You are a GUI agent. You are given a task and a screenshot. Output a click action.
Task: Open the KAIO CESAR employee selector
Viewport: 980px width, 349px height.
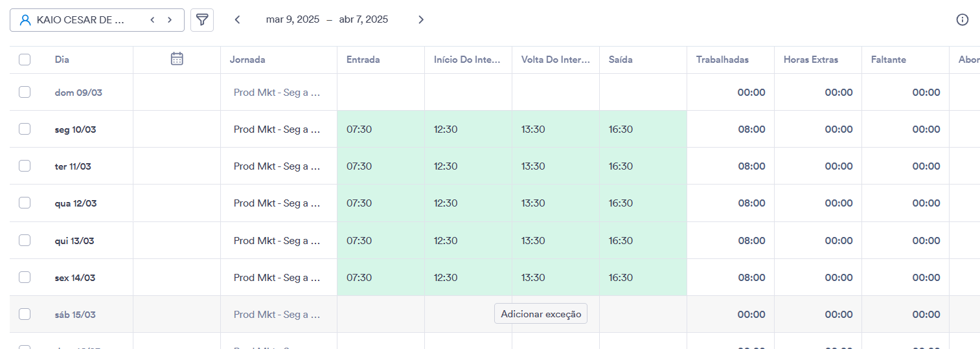97,20
